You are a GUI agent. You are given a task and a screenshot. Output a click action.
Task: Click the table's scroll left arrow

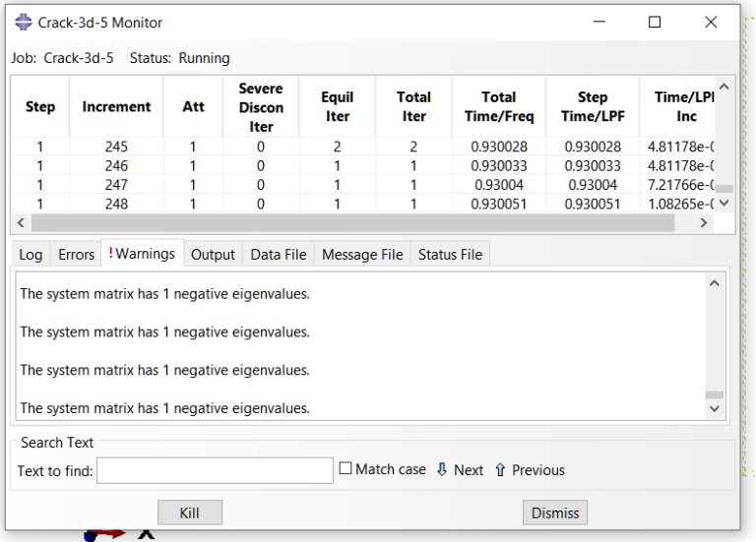tap(21, 222)
